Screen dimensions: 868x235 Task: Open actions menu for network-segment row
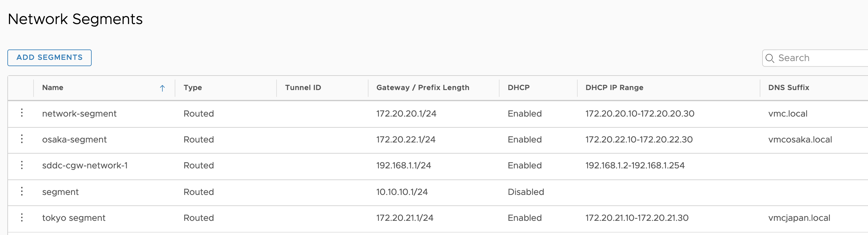point(22,113)
